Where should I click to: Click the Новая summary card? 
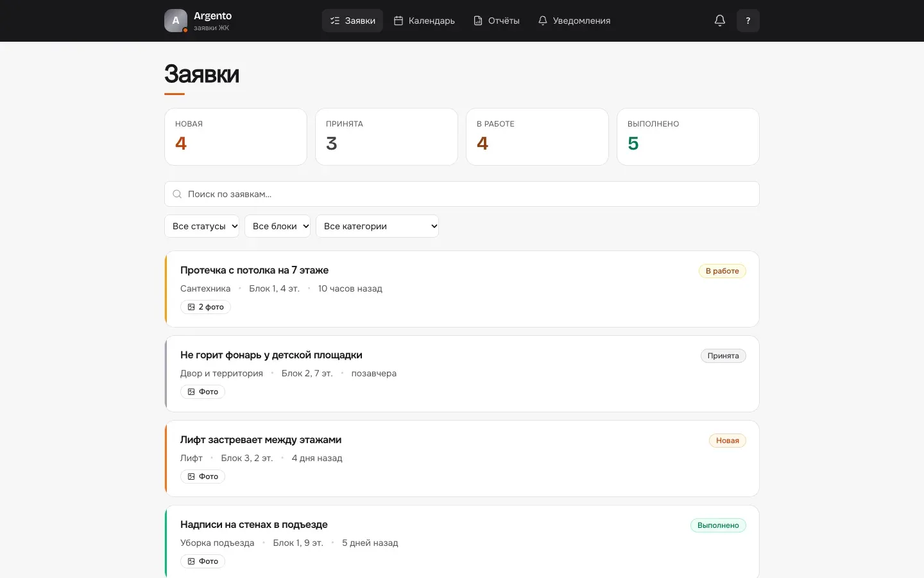pyautogui.click(x=235, y=137)
